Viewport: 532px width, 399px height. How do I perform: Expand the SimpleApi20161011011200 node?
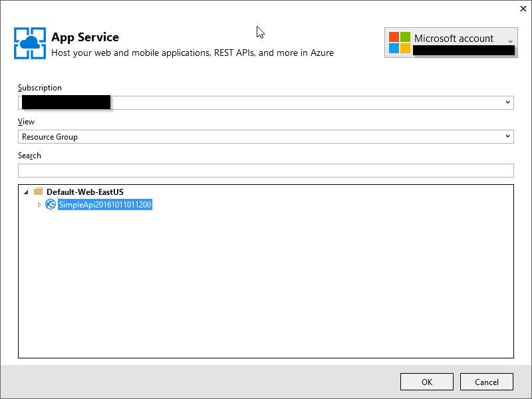(x=39, y=205)
